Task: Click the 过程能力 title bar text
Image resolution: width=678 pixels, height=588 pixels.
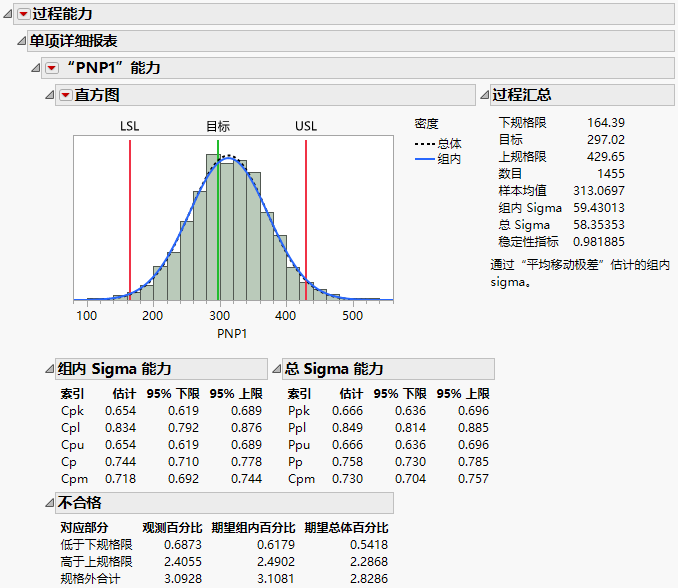Action: [x=62, y=14]
